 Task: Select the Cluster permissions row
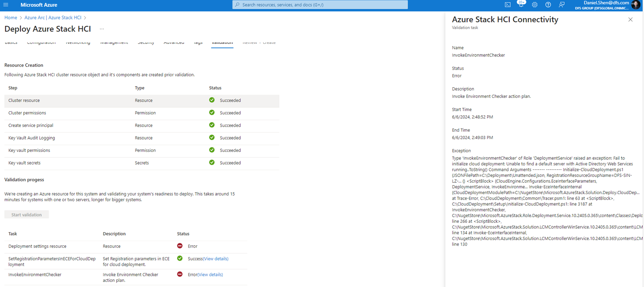click(142, 113)
